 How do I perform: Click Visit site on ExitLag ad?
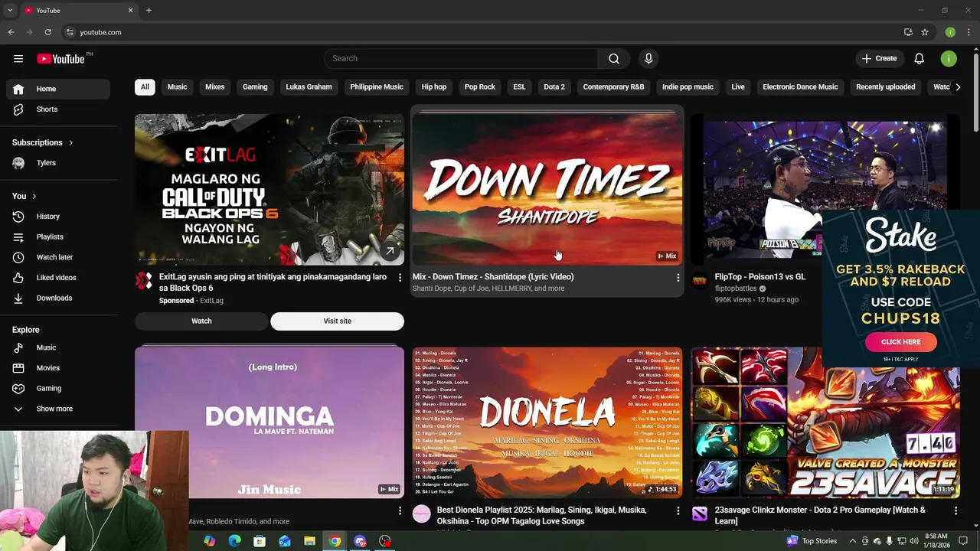pos(337,321)
